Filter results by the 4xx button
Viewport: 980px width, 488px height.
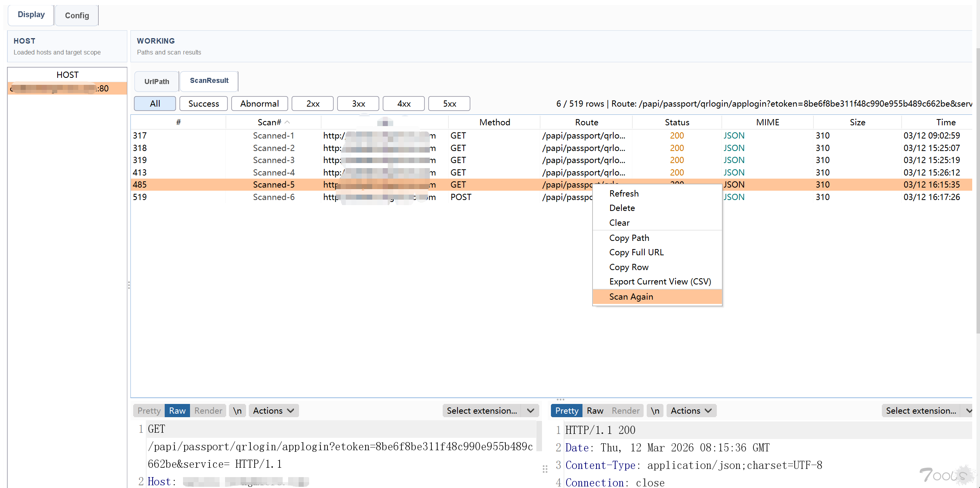pyautogui.click(x=404, y=104)
